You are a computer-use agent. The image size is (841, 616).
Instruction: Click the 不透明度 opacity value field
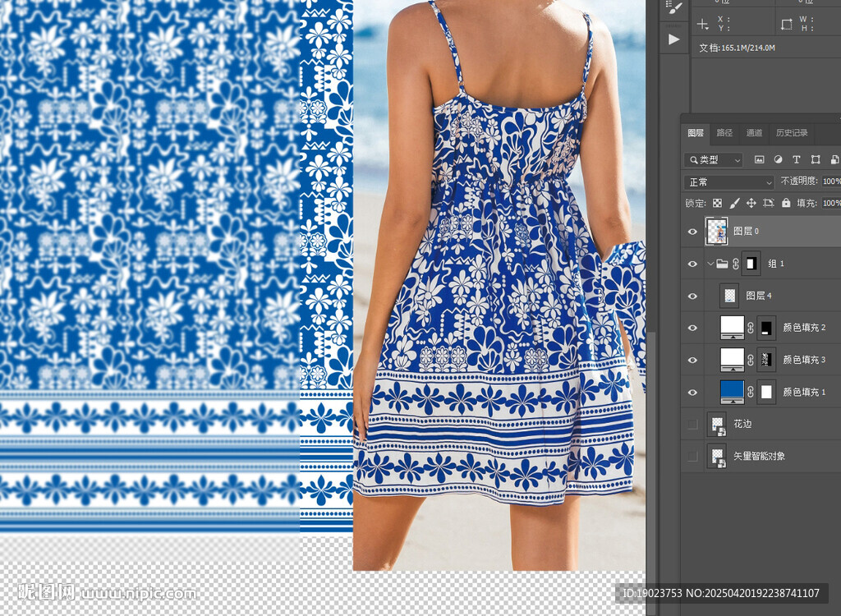831,182
